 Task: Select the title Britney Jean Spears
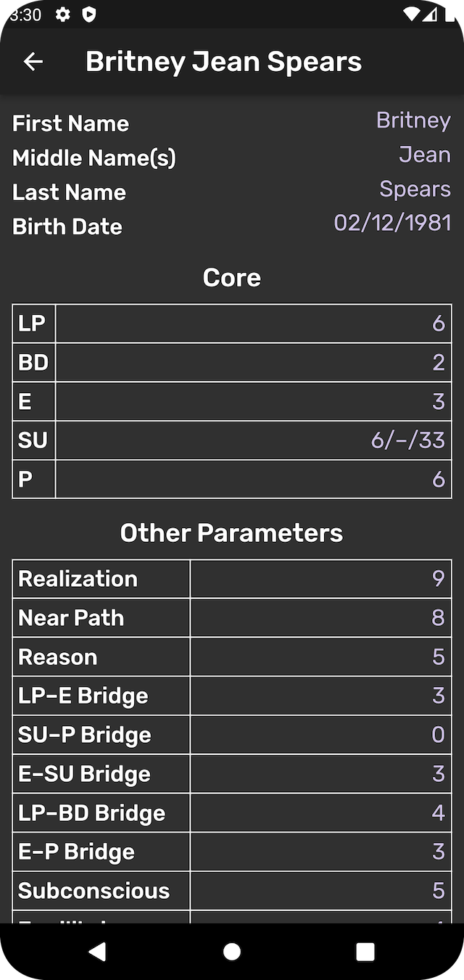pyautogui.click(x=224, y=62)
